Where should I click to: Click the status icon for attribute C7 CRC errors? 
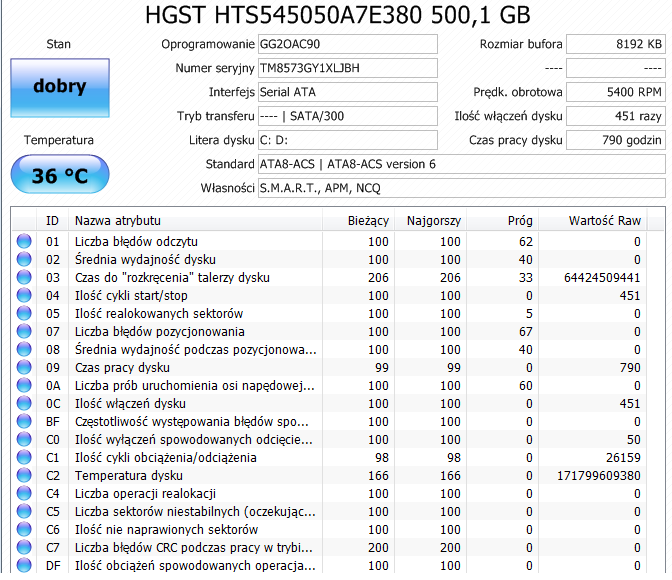click(24, 547)
